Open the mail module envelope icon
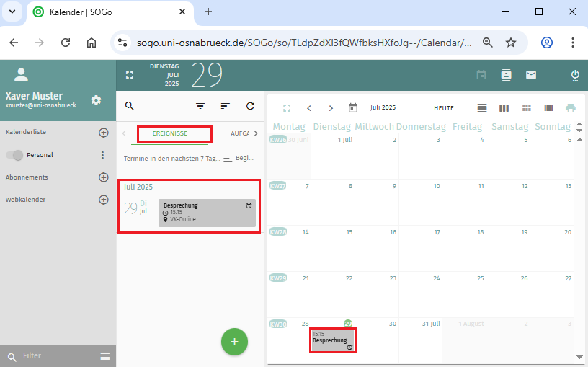This screenshot has width=588, height=367. pyautogui.click(x=531, y=75)
